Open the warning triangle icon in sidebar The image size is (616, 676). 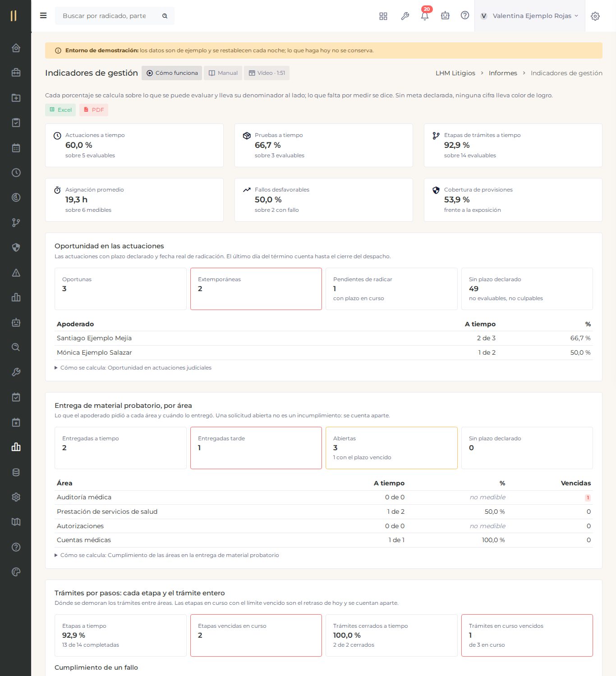point(16,273)
